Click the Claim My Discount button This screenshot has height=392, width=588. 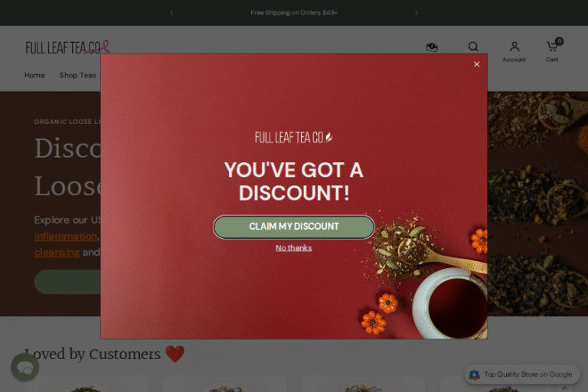click(x=294, y=227)
